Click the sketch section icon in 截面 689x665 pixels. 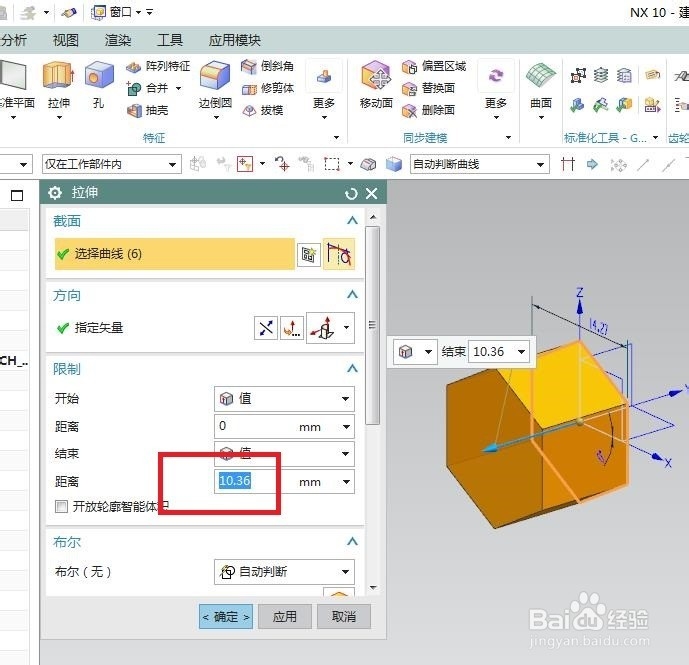(308, 254)
